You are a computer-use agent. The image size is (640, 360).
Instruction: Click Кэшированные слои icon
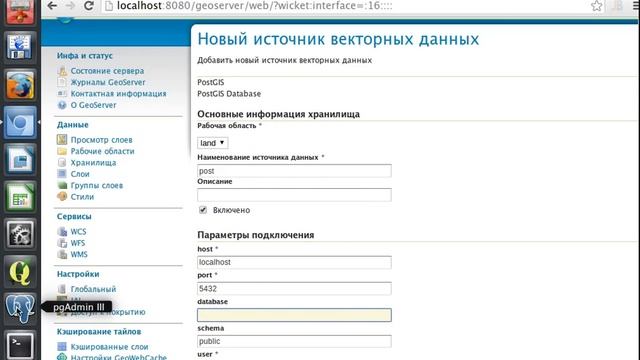[x=62, y=347]
